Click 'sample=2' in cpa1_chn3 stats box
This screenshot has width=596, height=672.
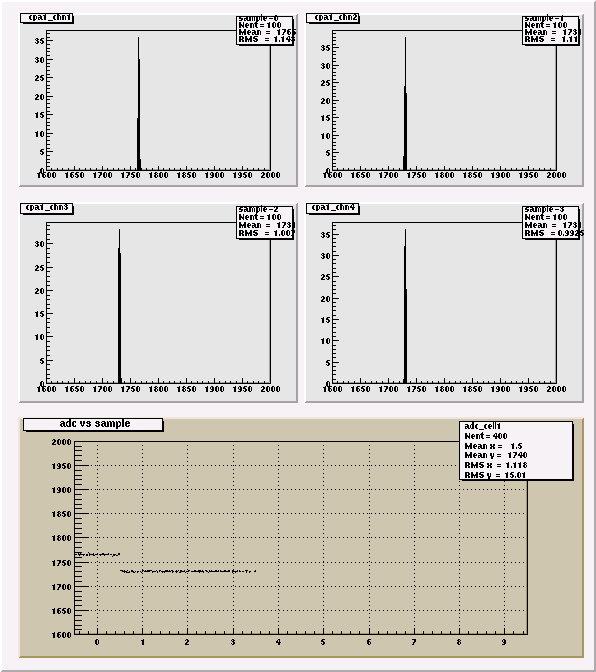click(259, 209)
